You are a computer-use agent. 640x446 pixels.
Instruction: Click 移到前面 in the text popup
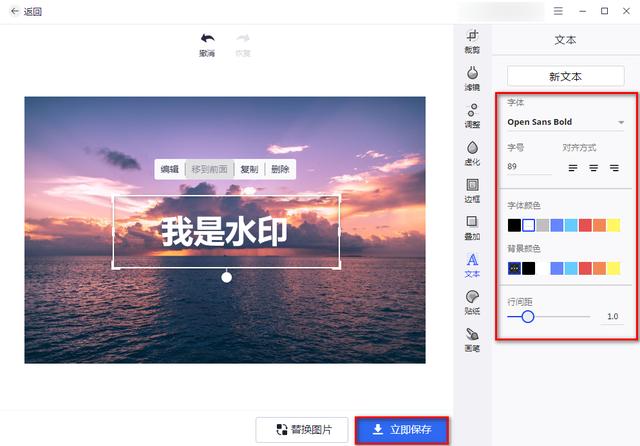(x=209, y=169)
